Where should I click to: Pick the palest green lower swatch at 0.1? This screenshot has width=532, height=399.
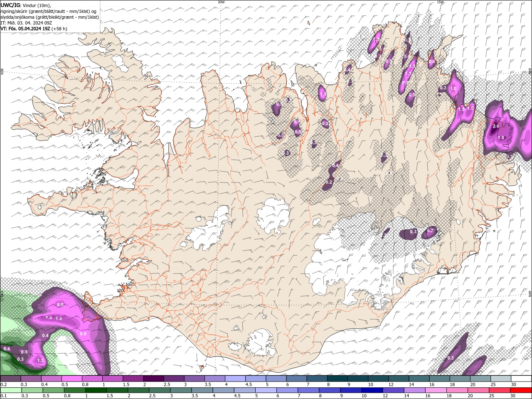coord(11,390)
